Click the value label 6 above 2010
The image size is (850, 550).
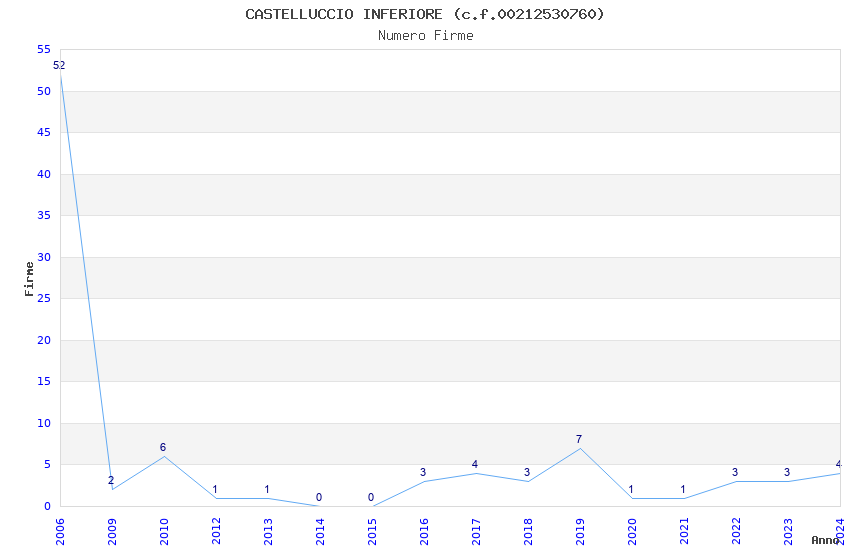coord(163,448)
